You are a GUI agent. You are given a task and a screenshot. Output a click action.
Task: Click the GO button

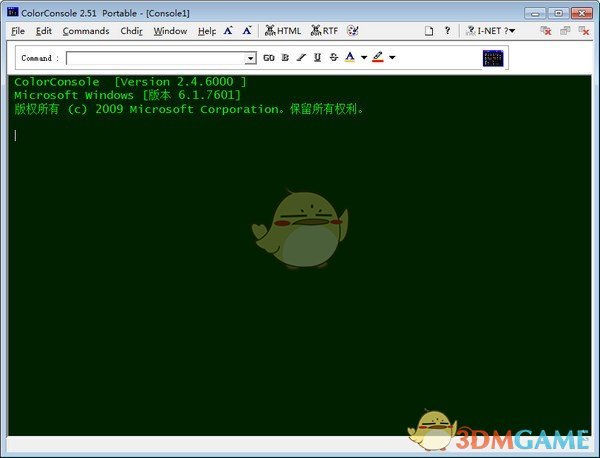269,58
